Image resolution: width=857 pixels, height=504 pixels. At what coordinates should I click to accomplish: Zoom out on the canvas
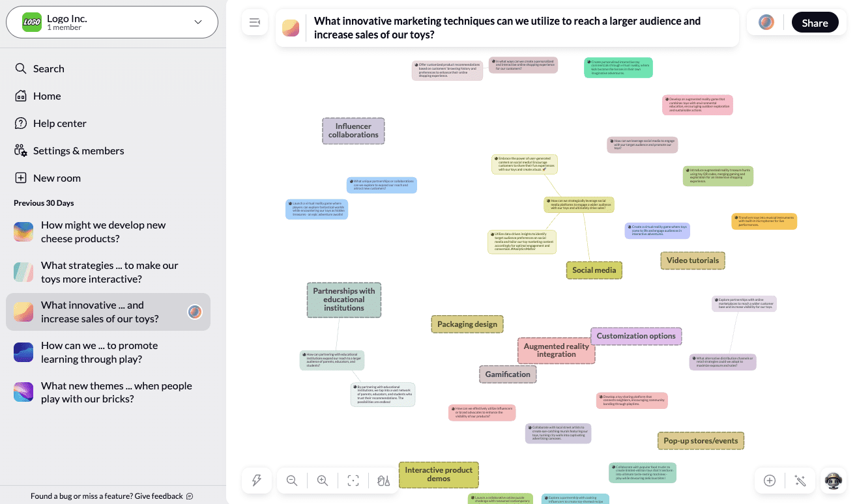pyautogui.click(x=292, y=481)
